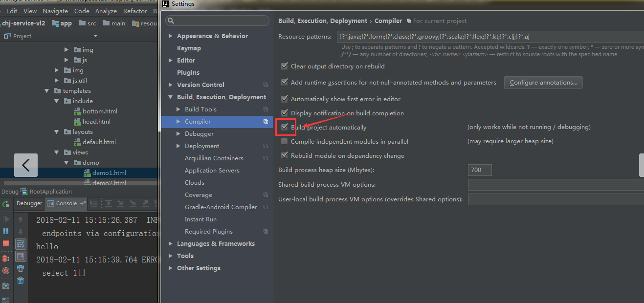Viewport: 644px width, 303px height.
Task: Open Application Servers settings page
Action: [212, 171]
